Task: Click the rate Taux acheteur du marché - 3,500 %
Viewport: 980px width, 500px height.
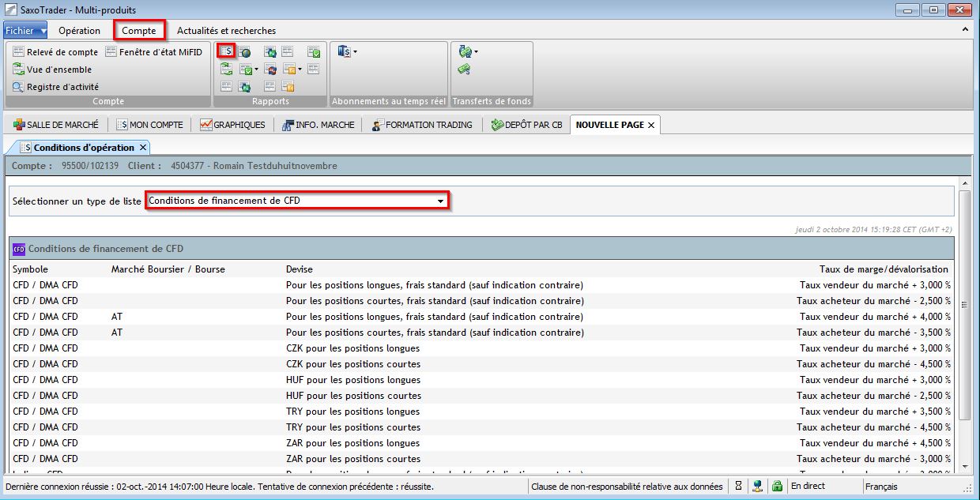Action: [873, 333]
